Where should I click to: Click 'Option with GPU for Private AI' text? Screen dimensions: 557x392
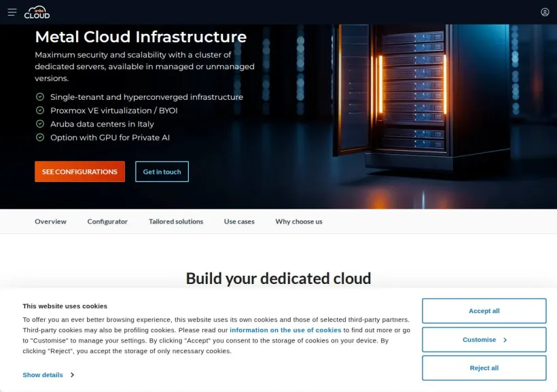(x=110, y=137)
